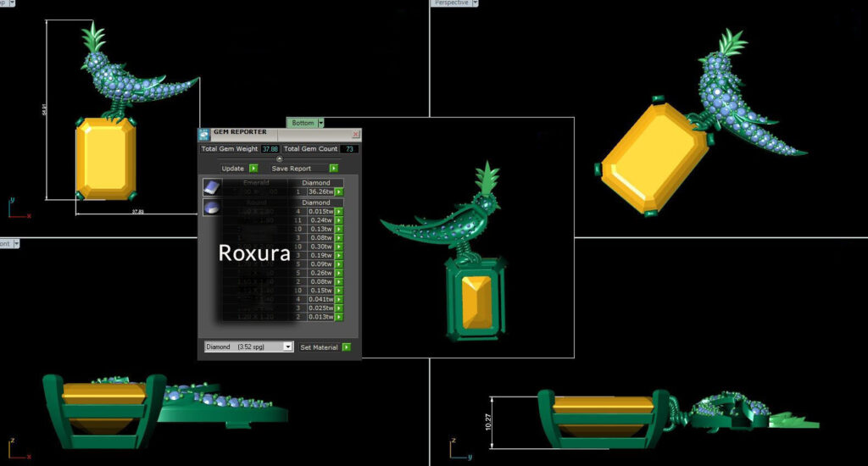Click the emerald cut gem shape icon

click(211, 188)
